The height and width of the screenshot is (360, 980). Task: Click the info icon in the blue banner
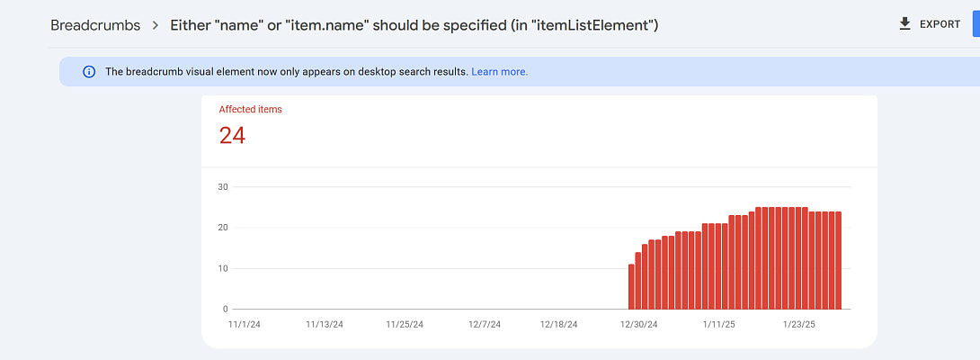coord(89,72)
